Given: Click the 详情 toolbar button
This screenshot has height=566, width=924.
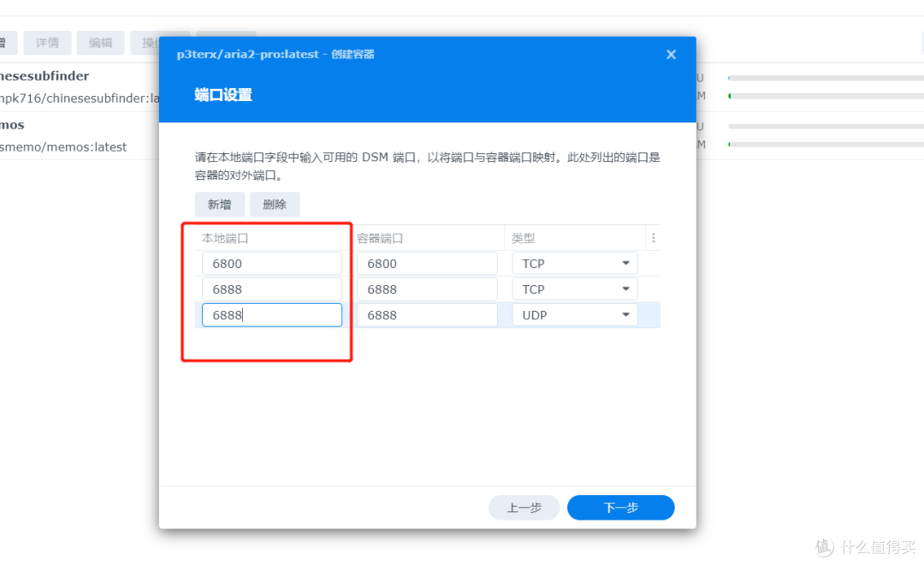Looking at the screenshot, I should coord(47,43).
